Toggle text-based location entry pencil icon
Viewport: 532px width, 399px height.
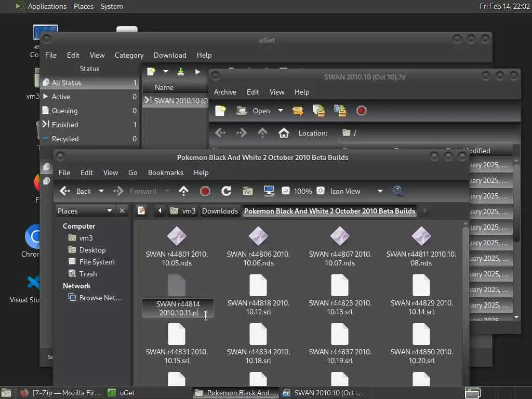point(141,211)
